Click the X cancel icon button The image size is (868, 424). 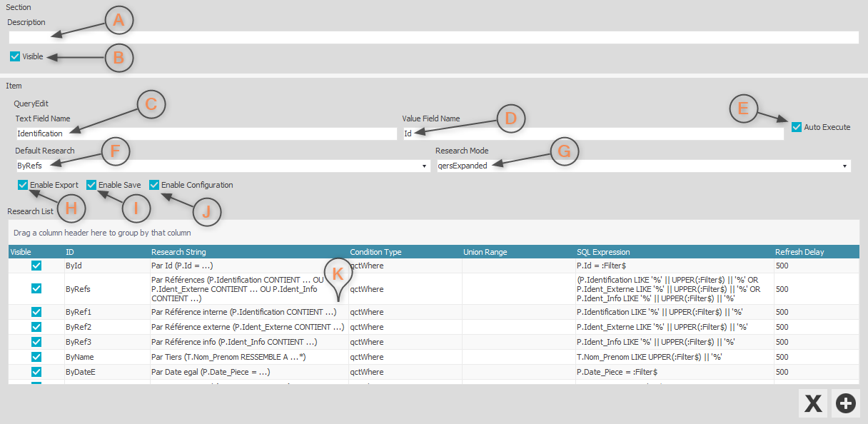coord(813,403)
